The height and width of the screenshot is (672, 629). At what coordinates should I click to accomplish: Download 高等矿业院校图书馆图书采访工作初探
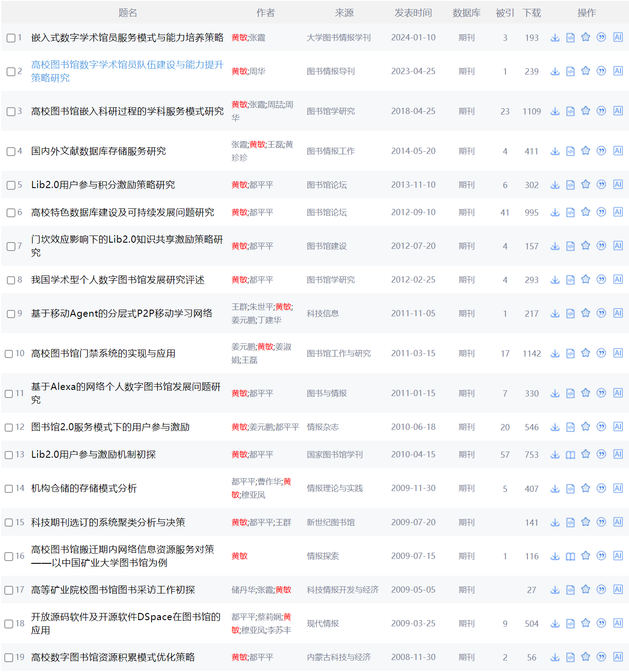click(555, 589)
